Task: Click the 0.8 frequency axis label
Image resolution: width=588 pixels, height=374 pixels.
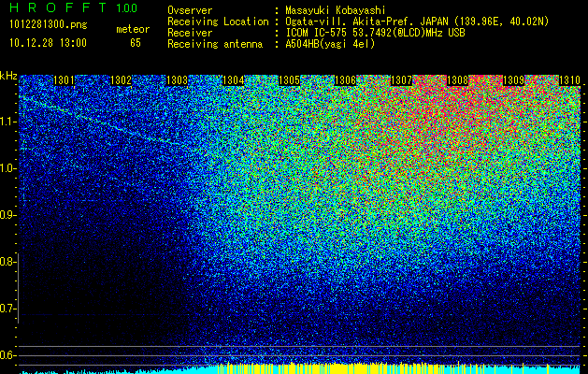Action: [x=7, y=262]
